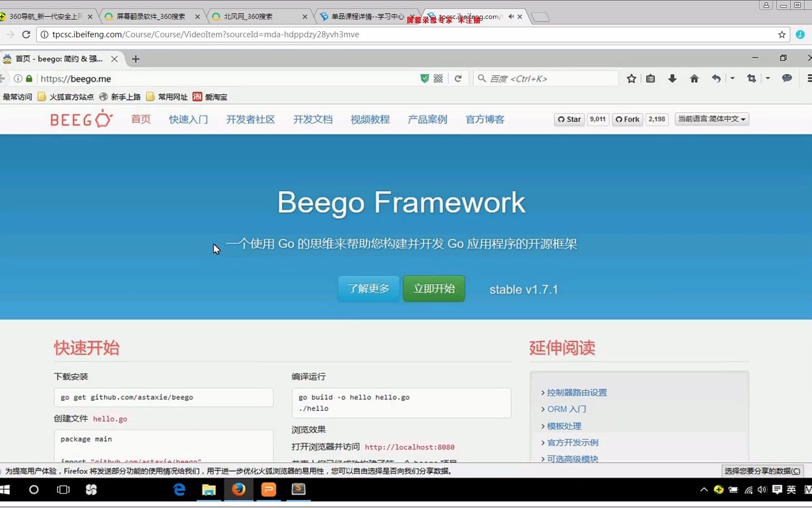Open 常用网址 bookmark folder
Image resolution: width=812 pixels, height=508 pixels.
167,97
